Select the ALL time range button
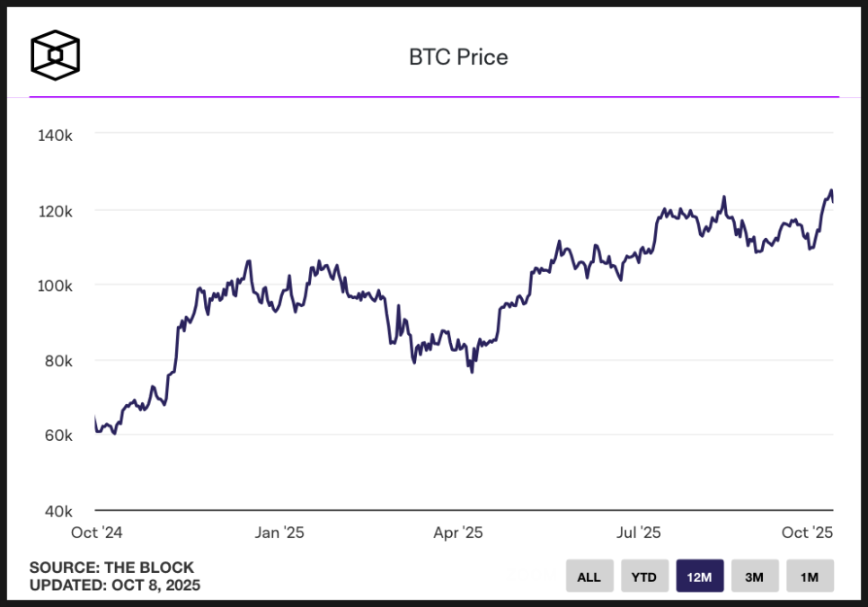Screen dimensions: 868x607 [589, 576]
